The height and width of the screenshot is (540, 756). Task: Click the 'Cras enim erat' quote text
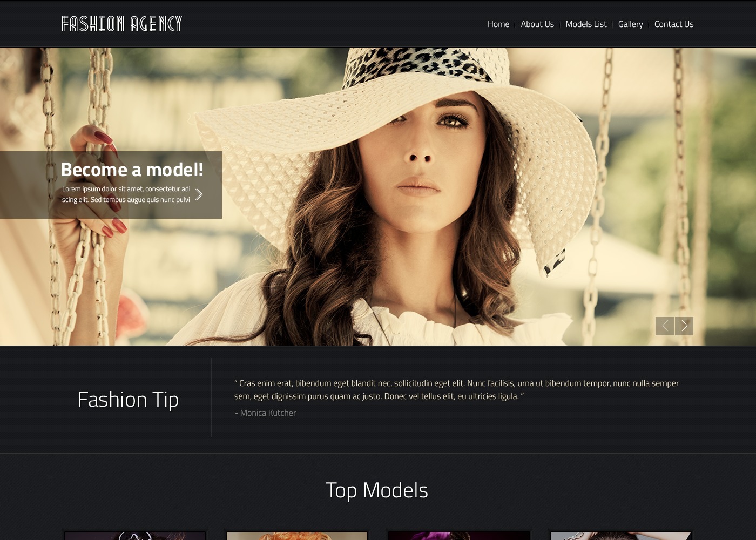click(456, 389)
